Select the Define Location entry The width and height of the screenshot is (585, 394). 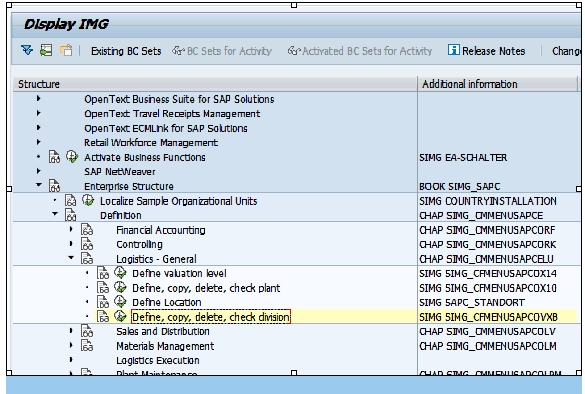167,303
